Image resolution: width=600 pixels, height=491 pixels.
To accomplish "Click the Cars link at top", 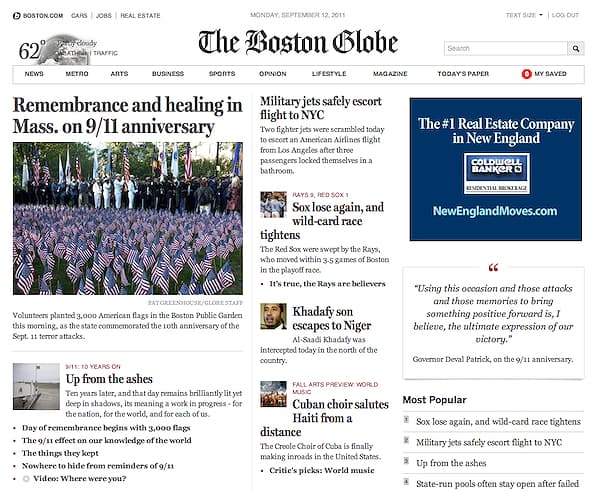I will click(79, 16).
